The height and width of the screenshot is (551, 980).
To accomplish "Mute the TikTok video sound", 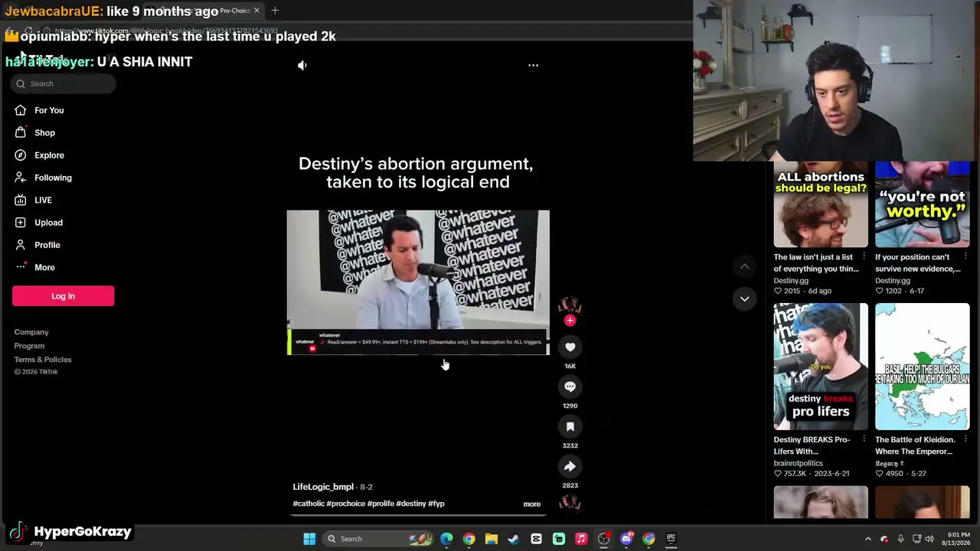I will 302,66.
